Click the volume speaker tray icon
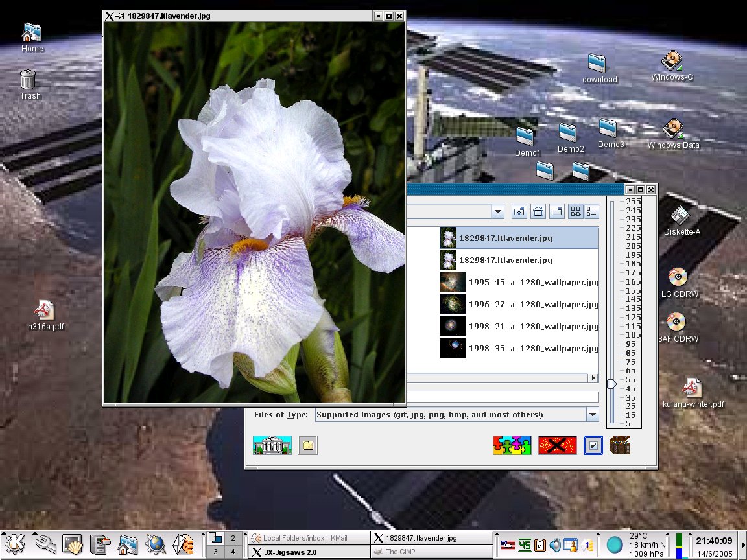This screenshot has width=747, height=560. tap(555, 544)
